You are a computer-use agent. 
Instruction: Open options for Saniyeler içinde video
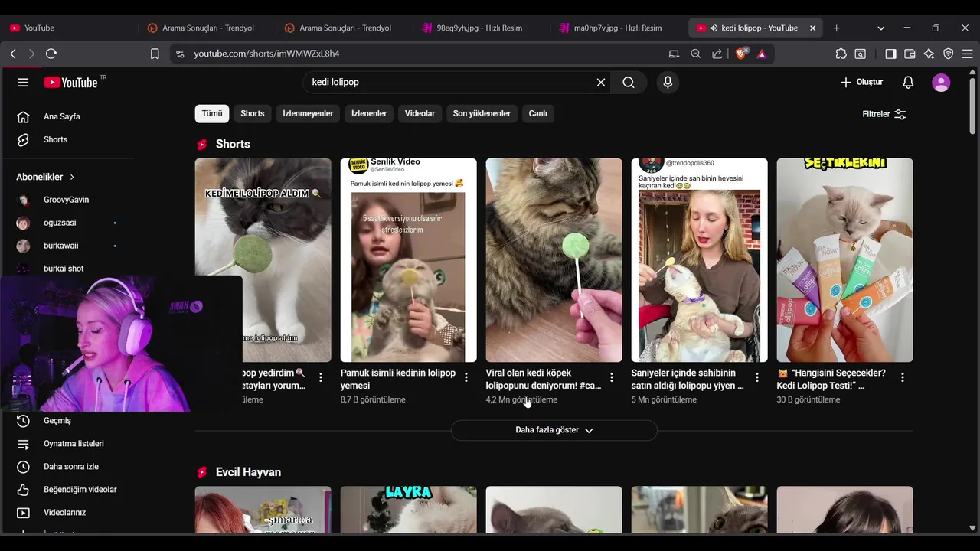point(757,377)
